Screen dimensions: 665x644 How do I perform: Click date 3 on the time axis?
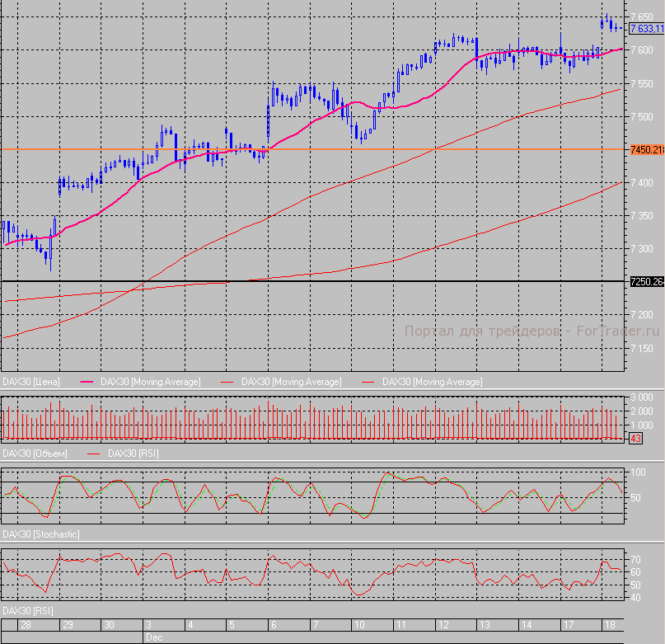(149, 625)
